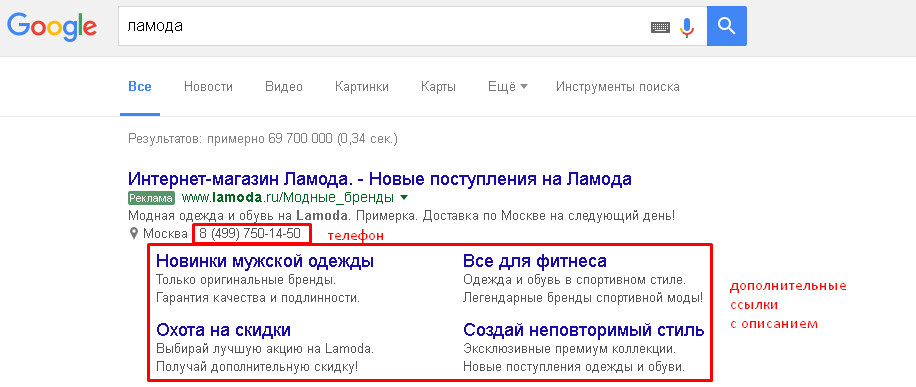
Task: Open the Все для фитнеса sitelink
Action: pyautogui.click(x=535, y=261)
